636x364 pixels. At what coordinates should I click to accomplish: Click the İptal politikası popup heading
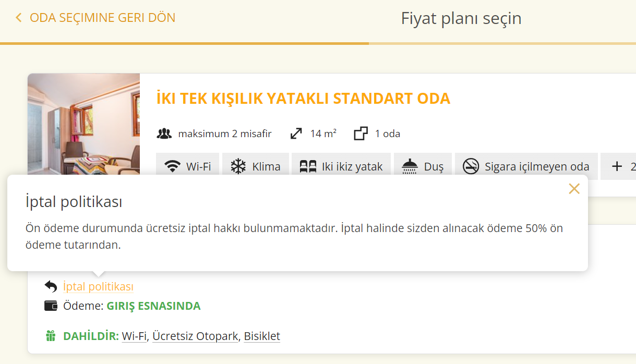pyautogui.click(x=74, y=201)
